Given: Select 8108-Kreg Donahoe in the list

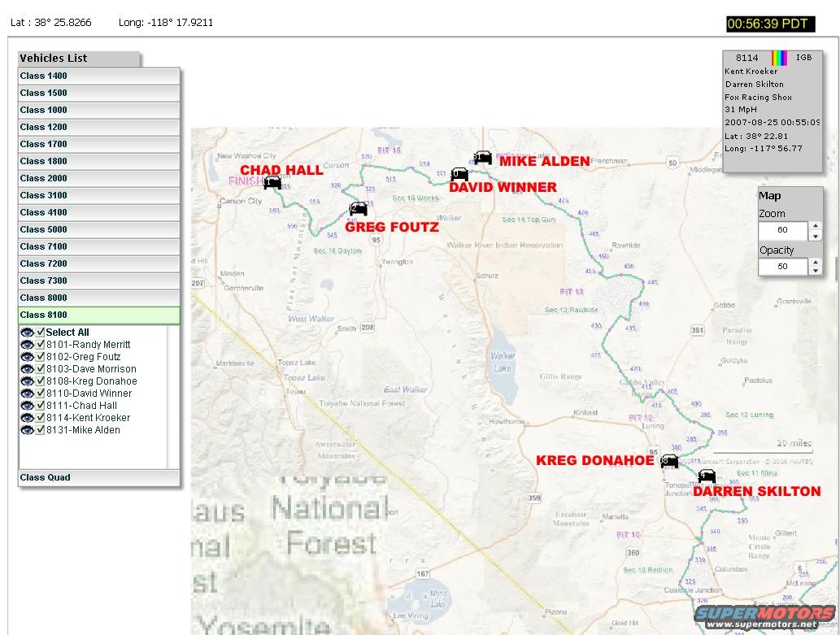Looking at the screenshot, I should (x=91, y=381).
